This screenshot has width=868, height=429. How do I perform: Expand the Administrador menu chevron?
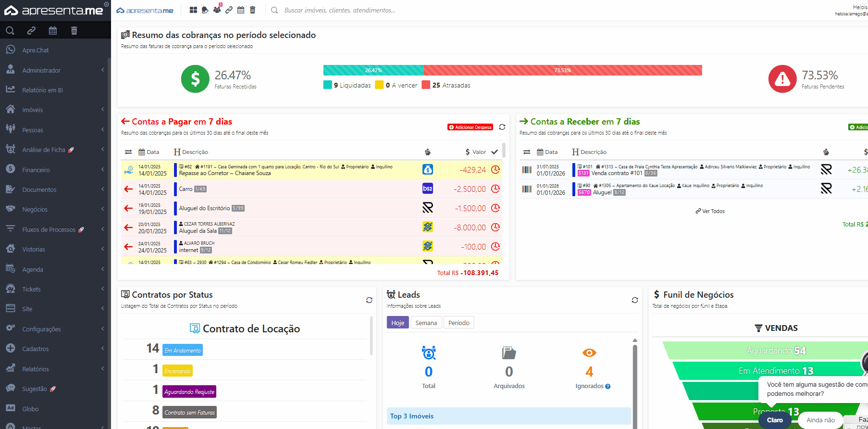coord(103,70)
